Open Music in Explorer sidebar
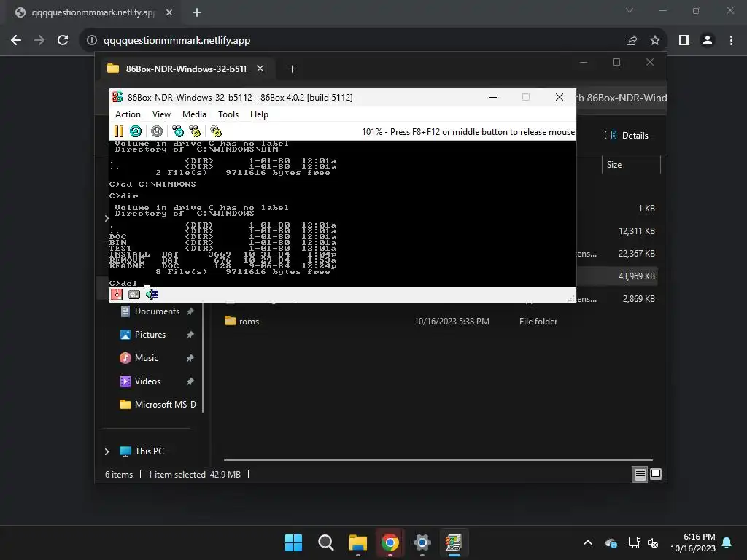Screen dimensions: 747x560 tap(146, 358)
